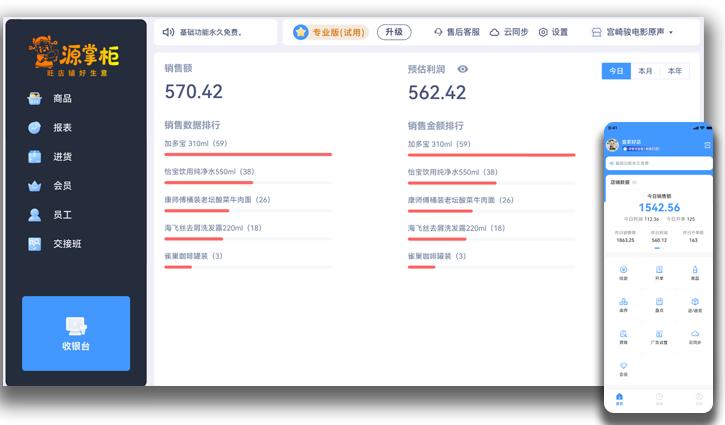Switch to the 本月 tab
The height and width of the screenshot is (425, 725).
pos(645,71)
